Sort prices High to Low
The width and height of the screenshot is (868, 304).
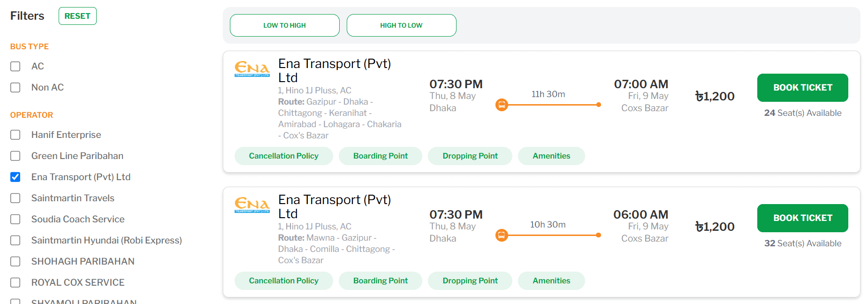tap(402, 25)
